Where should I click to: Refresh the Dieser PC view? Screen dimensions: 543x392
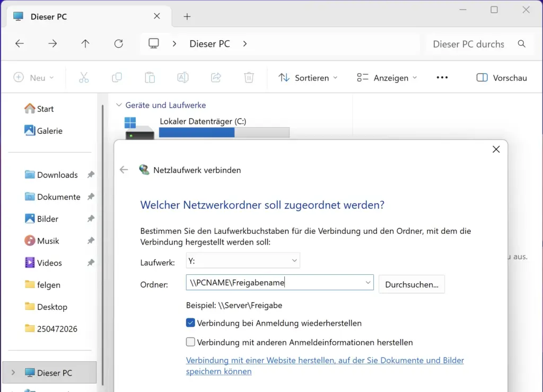(118, 43)
